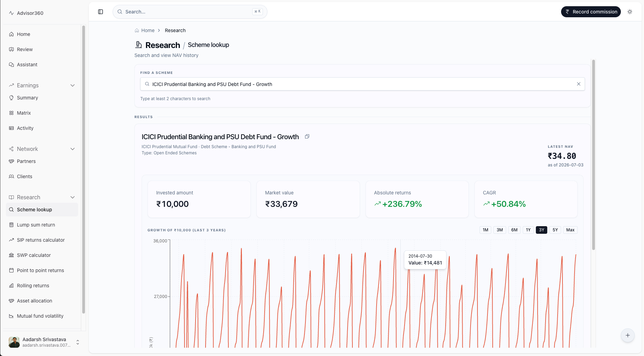Click the Home house icon in sidebar
This screenshot has height=356, width=644.
11,34
